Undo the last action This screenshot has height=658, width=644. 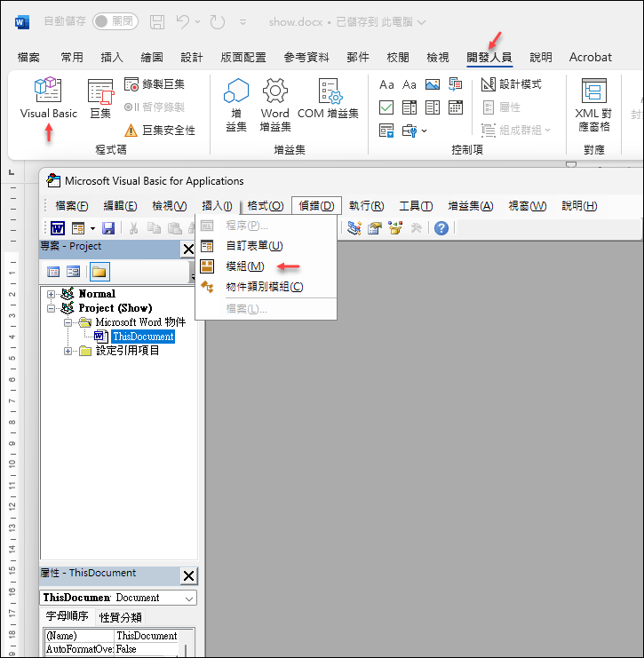pos(183,21)
